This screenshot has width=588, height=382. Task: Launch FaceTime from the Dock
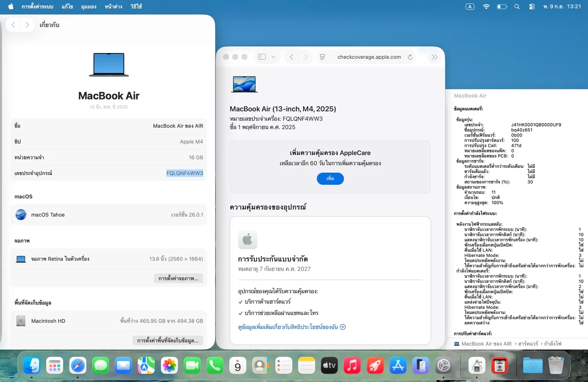[192, 366]
